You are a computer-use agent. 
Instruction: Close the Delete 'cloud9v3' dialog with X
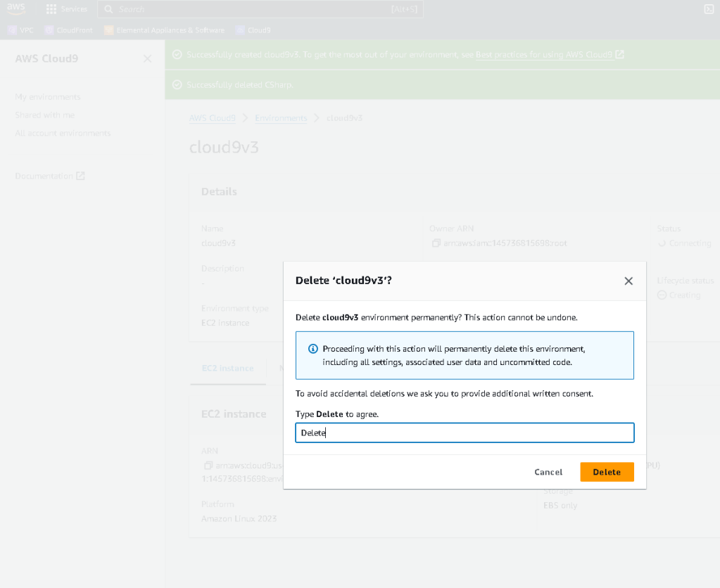pos(629,281)
